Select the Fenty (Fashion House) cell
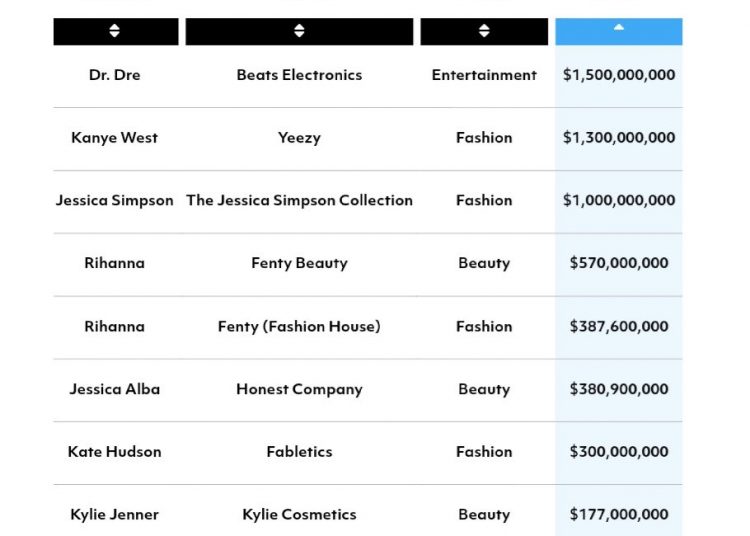Screen dimensions: 750x536 pyautogui.click(x=299, y=326)
